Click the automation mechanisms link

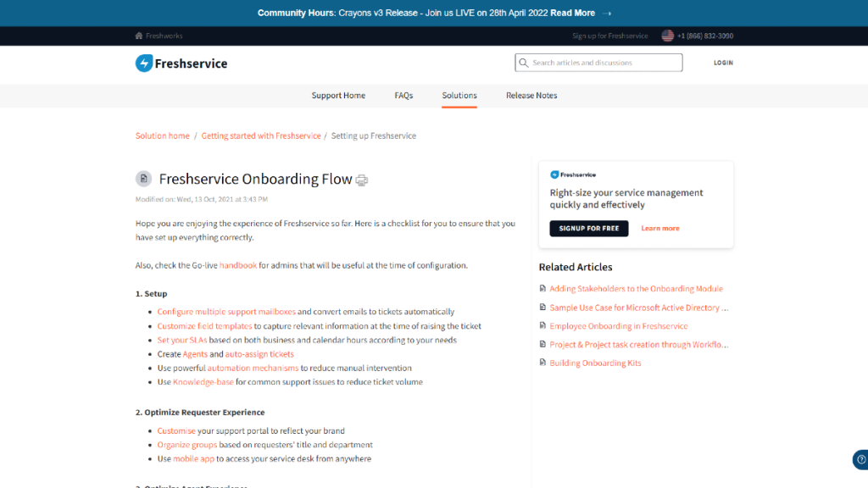253,368
